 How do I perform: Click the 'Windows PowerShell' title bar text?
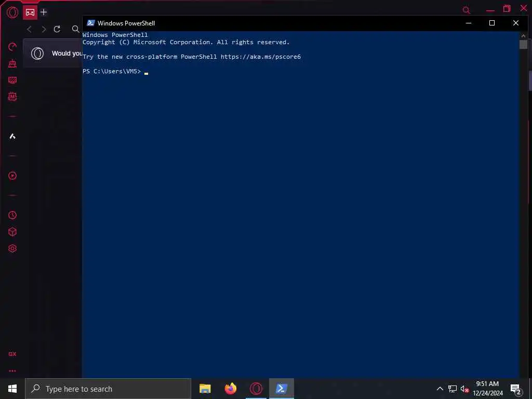click(x=126, y=23)
